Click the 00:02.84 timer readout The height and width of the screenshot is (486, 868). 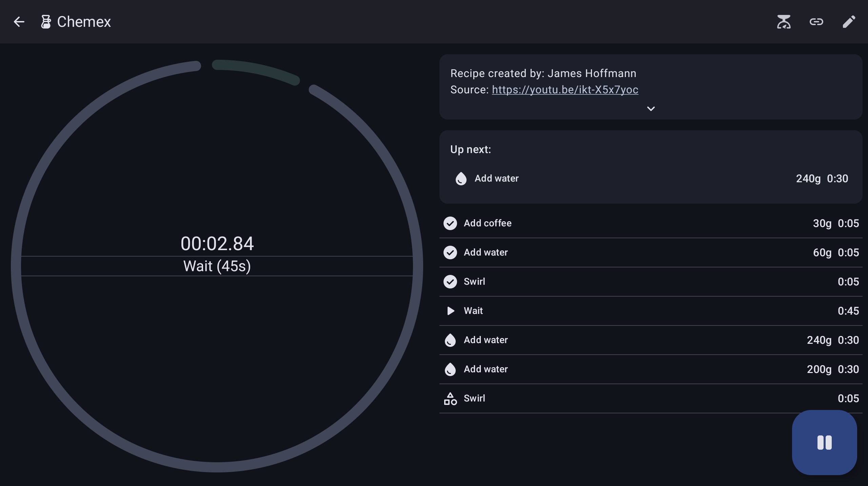(x=217, y=244)
